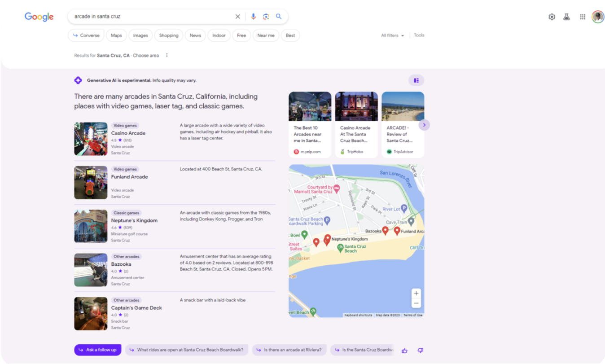Open the All filters dropdown
605x364 pixels.
click(392, 35)
